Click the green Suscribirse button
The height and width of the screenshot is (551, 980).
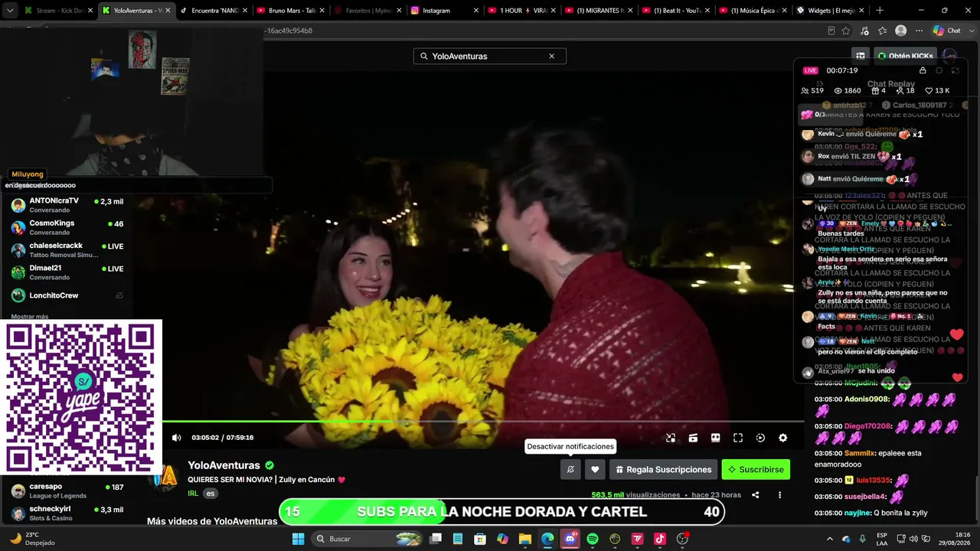pyautogui.click(x=756, y=469)
